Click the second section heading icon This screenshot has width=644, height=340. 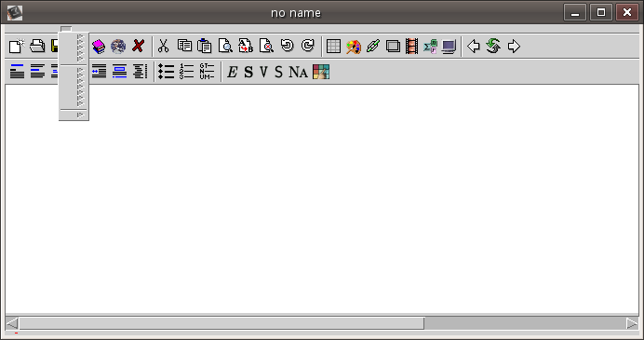tap(37, 72)
